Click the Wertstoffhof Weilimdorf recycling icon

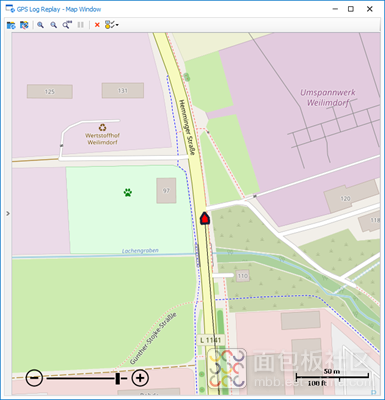[102, 127]
